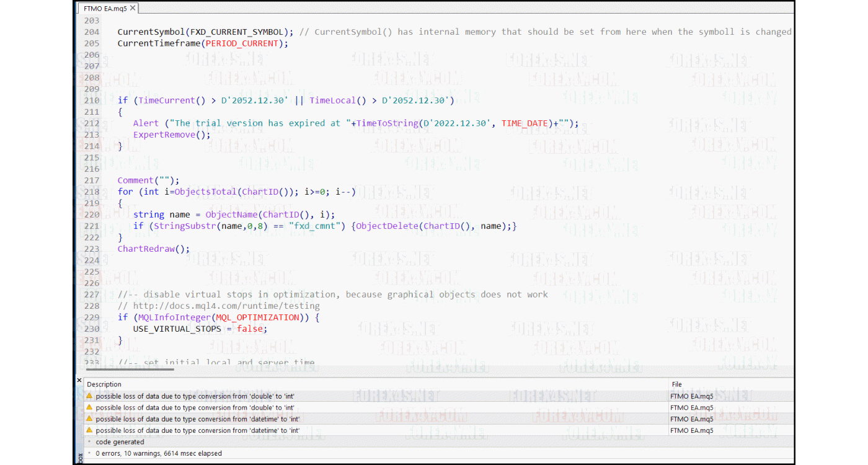868x465 pixels.
Task: Close the errors panel with its X button
Action: point(79,379)
